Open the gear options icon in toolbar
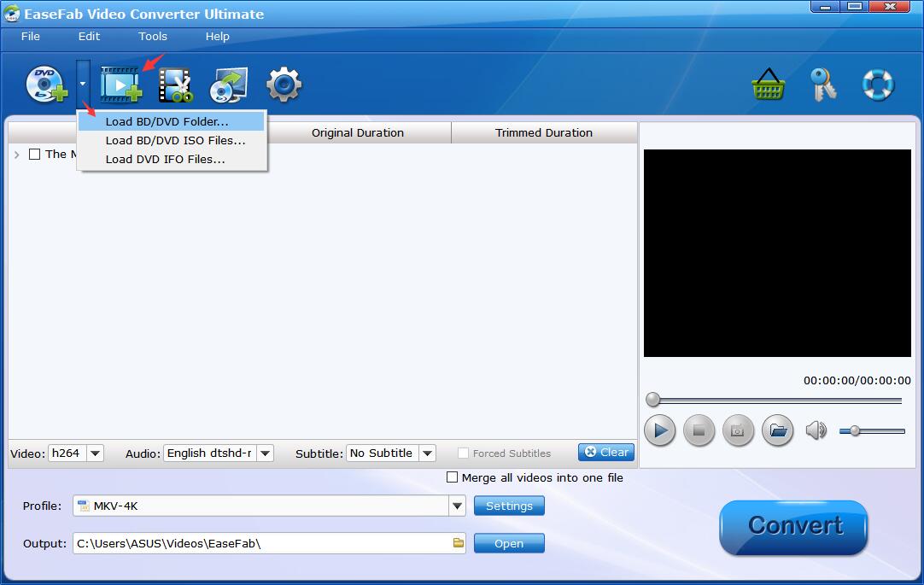The height and width of the screenshot is (585, 924). point(284,85)
